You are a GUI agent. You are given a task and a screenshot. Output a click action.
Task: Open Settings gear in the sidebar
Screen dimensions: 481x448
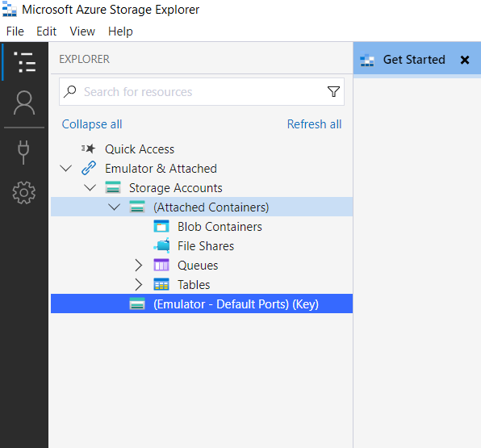tap(24, 193)
